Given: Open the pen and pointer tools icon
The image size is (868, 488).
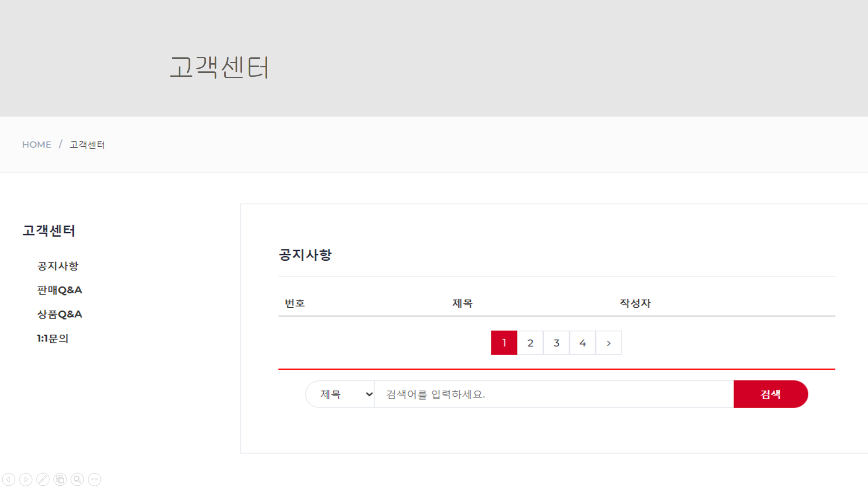Looking at the screenshot, I should click(x=43, y=479).
